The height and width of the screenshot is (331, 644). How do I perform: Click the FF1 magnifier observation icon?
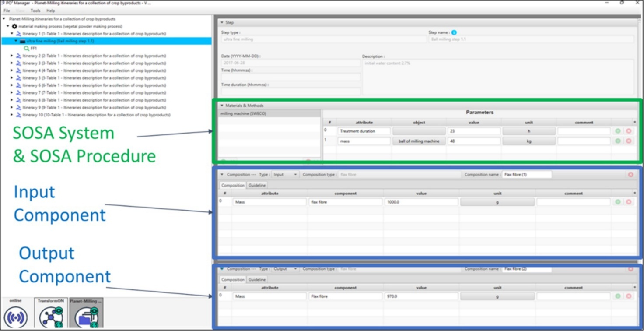click(x=27, y=49)
